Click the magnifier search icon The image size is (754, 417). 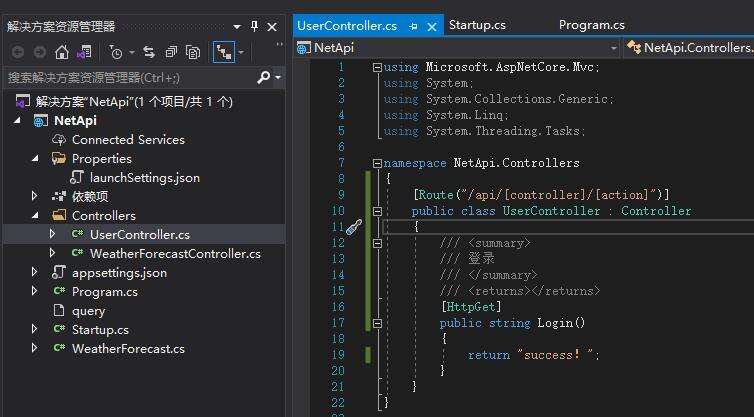tap(264, 77)
